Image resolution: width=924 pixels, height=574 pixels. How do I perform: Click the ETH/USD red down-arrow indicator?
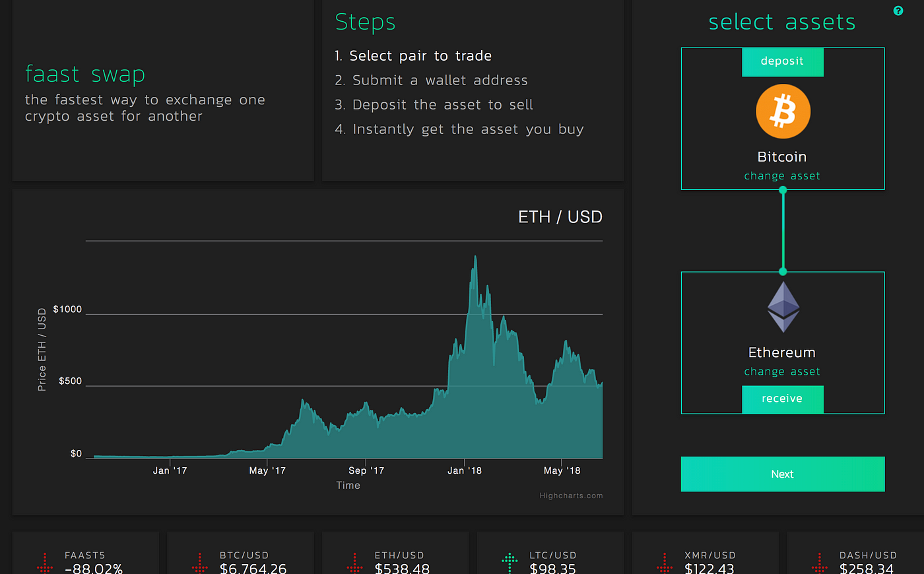[354, 563]
